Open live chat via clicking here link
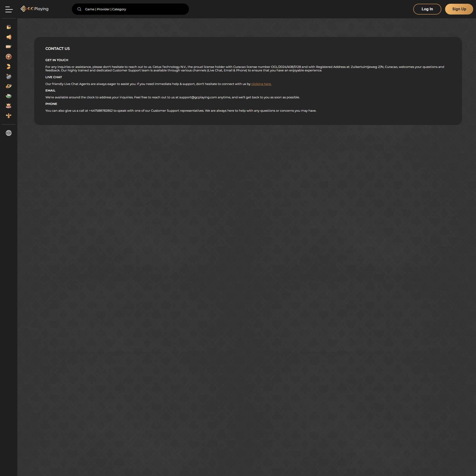 tap(261, 84)
